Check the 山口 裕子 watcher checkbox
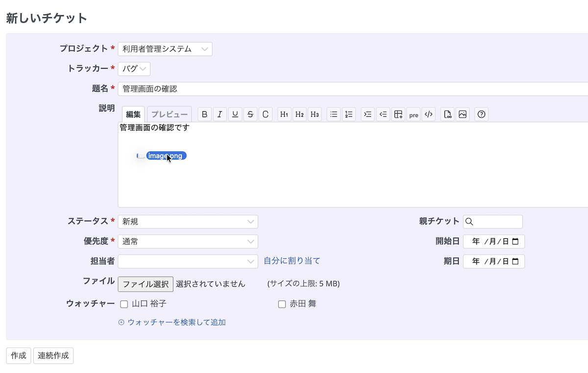This screenshot has height=373, width=588. 124,304
